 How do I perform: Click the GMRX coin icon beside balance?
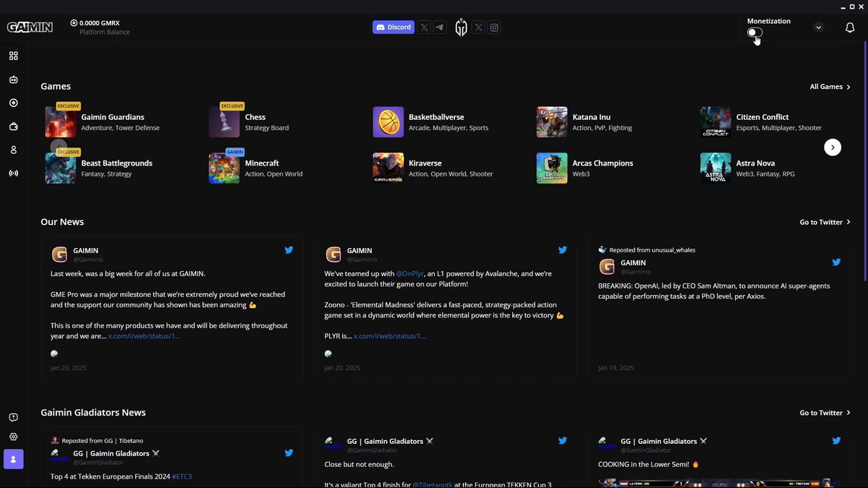pos(74,23)
